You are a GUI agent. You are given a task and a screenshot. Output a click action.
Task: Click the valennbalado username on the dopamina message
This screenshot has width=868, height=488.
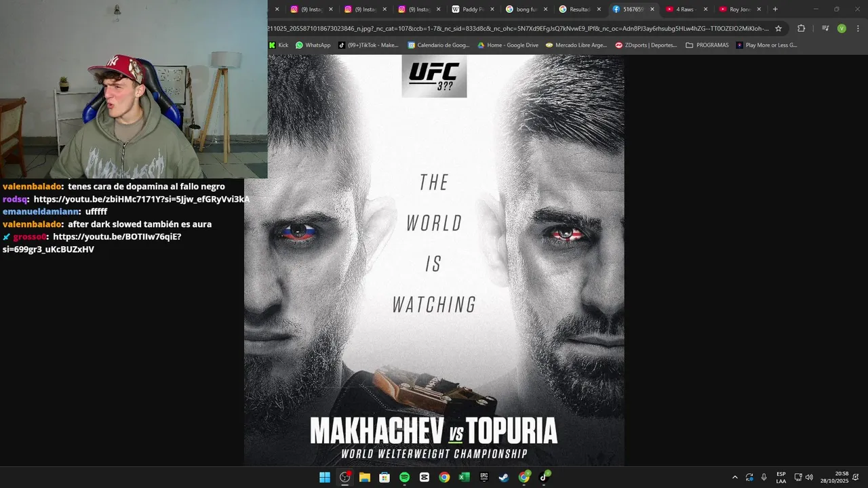tap(33, 186)
